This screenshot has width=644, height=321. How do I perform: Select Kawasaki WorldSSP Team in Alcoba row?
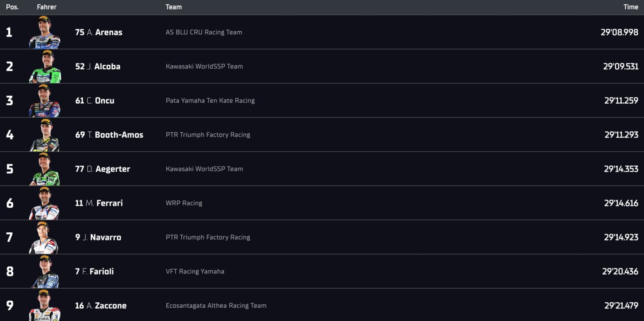click(204, 66)
